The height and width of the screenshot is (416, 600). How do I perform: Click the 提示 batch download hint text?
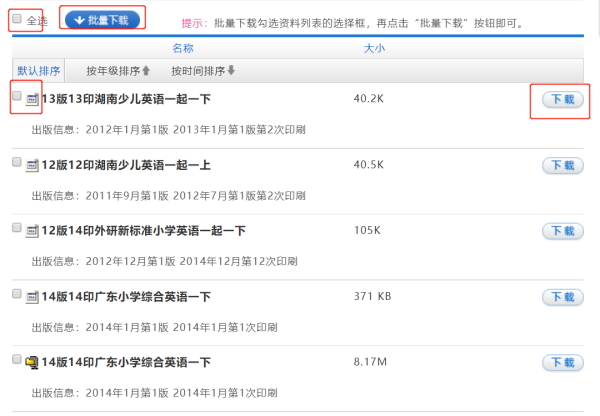click(352, 23)
